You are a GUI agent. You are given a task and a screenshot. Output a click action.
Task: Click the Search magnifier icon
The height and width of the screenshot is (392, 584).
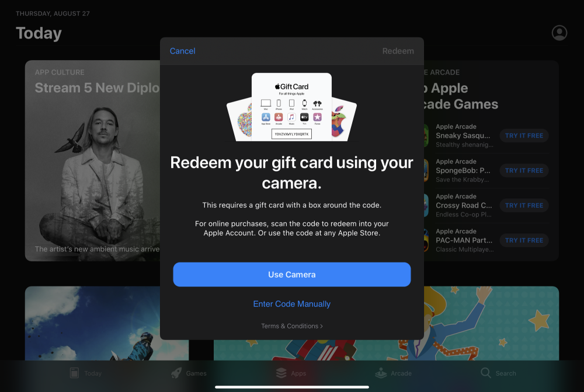(486, 373)
